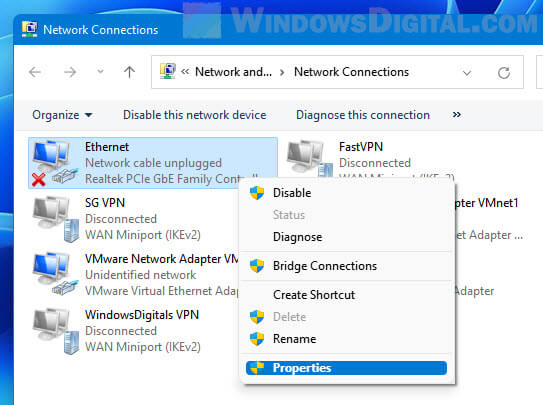Click the address bar double-chevron breadcrumb expander
Image resolution: width=543 pixels, height=405 pixels.
[185, 72]
